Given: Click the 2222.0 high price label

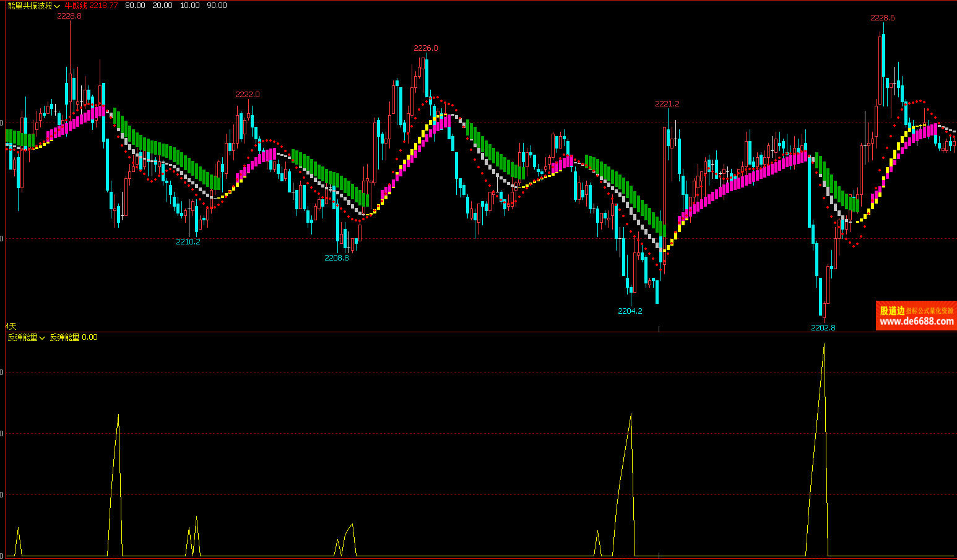Looking at the screenshot, I should pos(248,94).
